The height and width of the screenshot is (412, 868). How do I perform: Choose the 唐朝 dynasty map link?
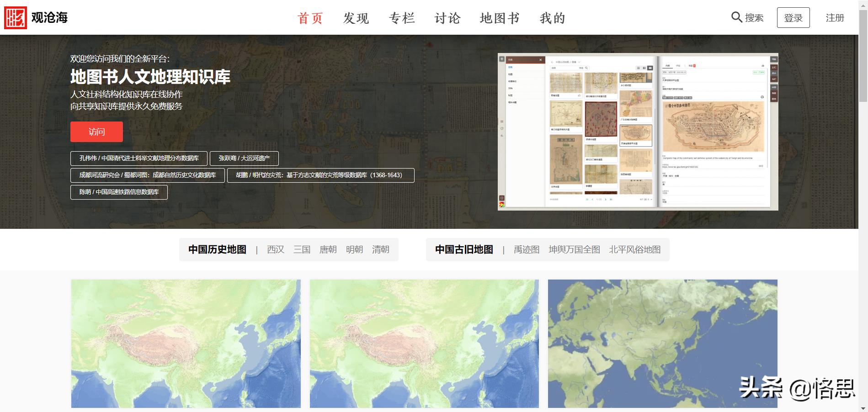328,250
